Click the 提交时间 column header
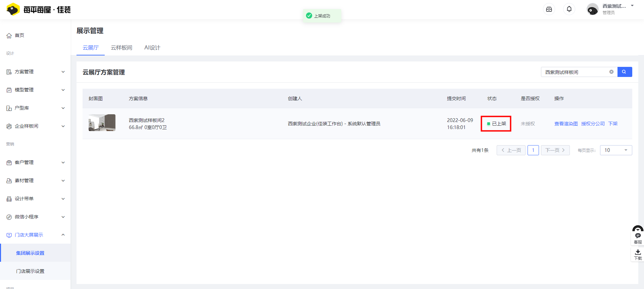Screen dimensions: 644x289 (456, 98)
